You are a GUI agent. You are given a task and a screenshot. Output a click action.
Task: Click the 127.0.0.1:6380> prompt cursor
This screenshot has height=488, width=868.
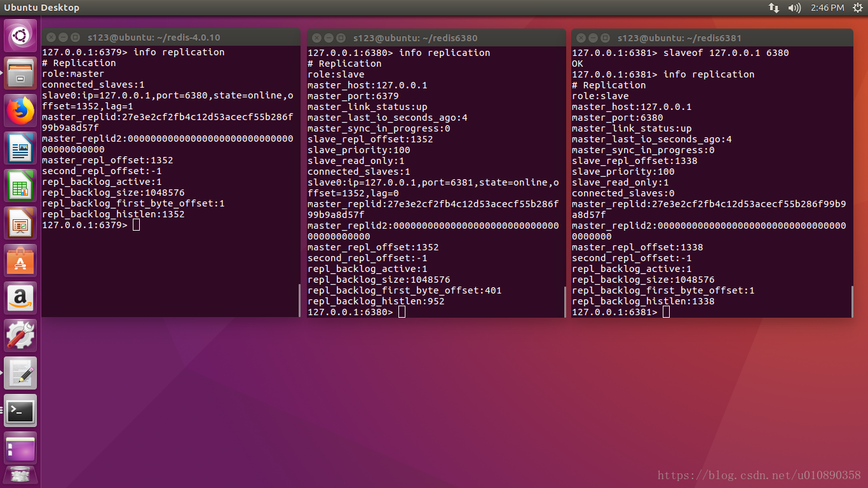click(x=402, y=312)
